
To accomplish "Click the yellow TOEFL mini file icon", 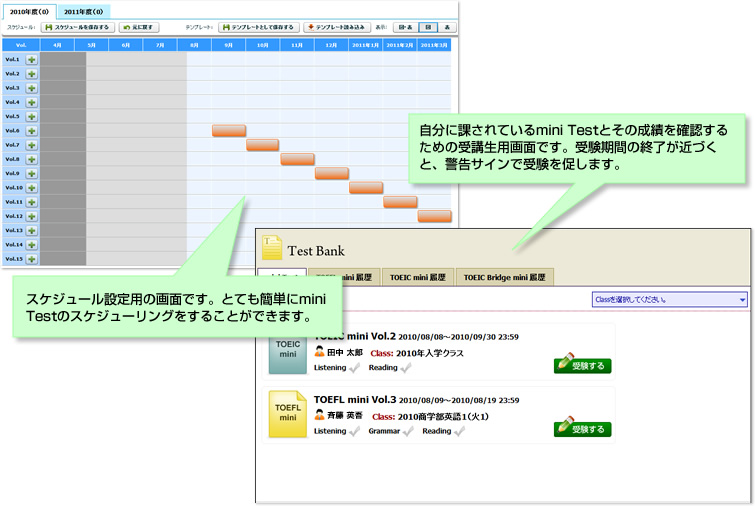I will (x=287, y=414).
